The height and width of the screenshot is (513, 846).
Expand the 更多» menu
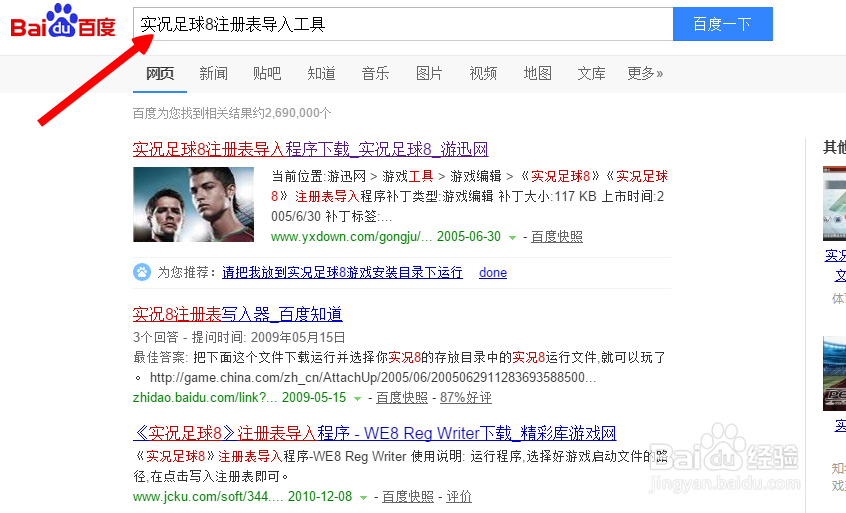coord(645,73)
